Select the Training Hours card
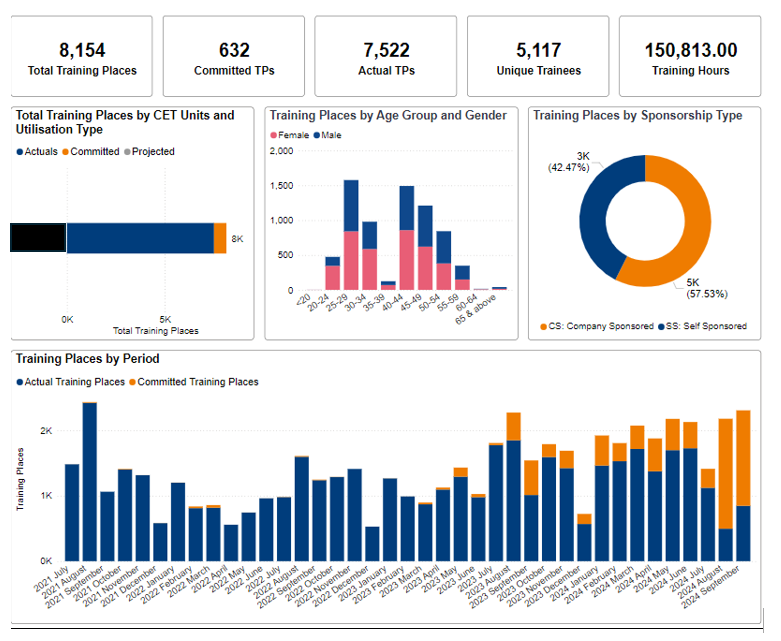This screenshot has height=641, width=781. 690,57
